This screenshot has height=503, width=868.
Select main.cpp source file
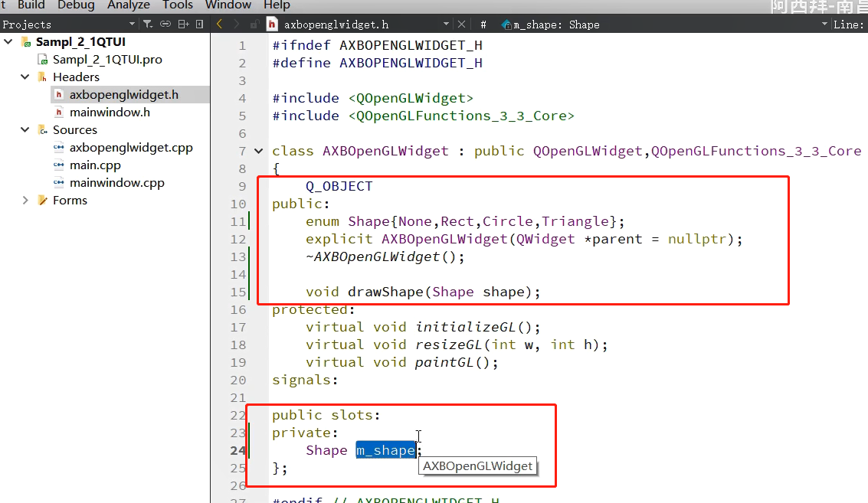pyautogui.click(x=95, y=165)
